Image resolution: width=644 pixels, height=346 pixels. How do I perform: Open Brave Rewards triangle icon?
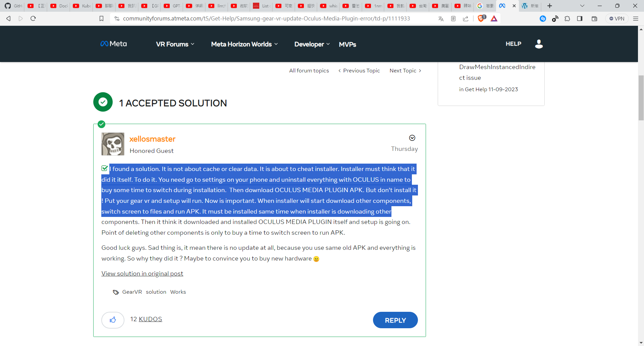tap(494, 18)
